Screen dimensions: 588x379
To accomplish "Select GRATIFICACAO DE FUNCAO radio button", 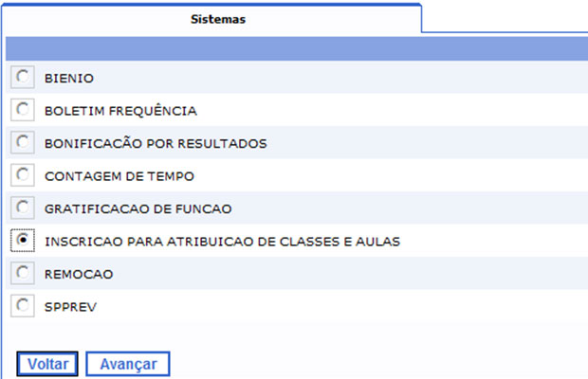I will click(x=21, y=208).
